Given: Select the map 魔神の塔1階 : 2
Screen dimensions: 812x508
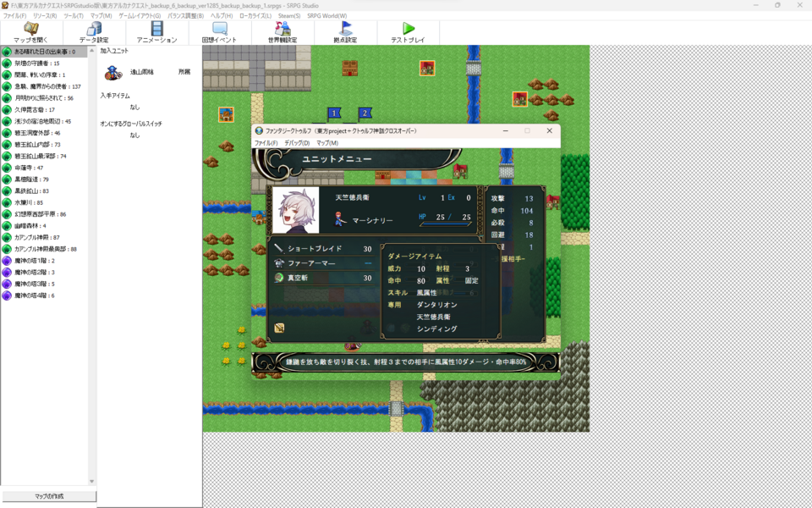Looking at the screenshot, I should [x=45, y=261].
